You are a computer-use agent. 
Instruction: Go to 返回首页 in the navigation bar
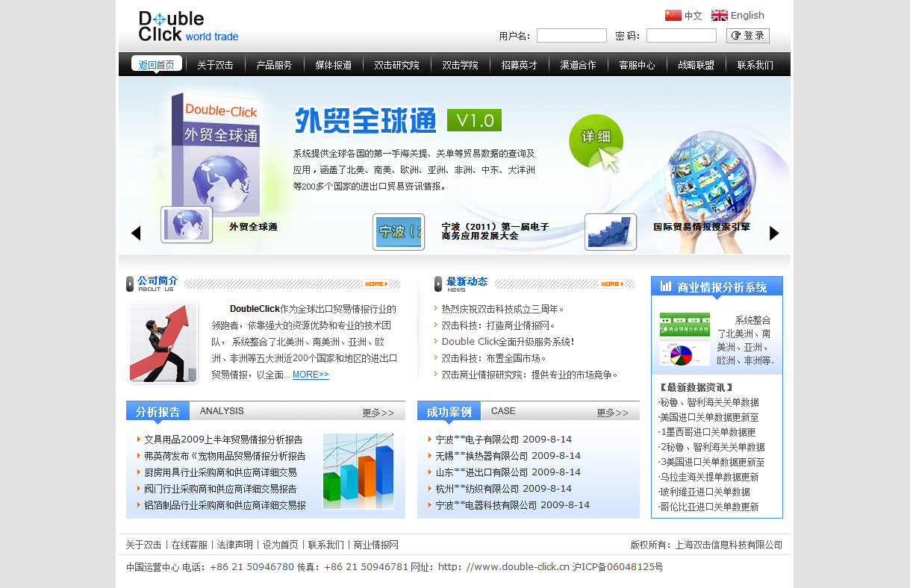click(x=157, y=65)
